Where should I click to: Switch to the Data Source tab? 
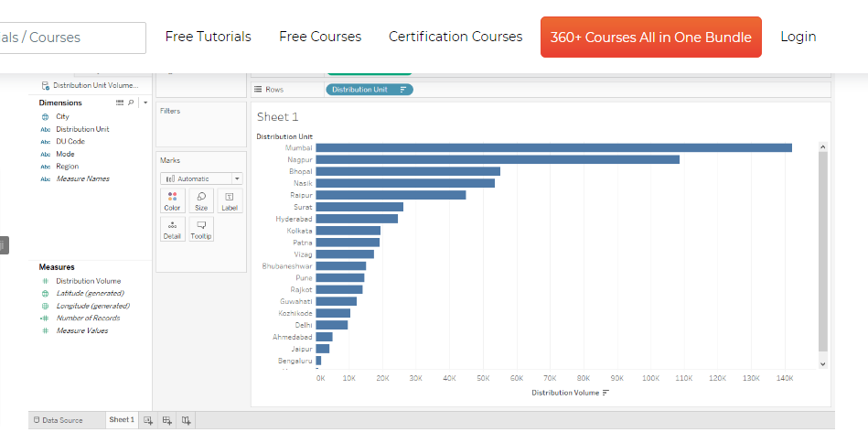(59, 420)
